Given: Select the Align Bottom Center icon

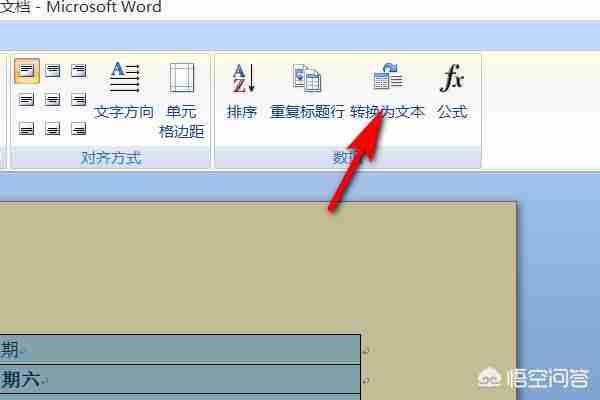Looking at the screenshot, I should [x=52, y=129].
